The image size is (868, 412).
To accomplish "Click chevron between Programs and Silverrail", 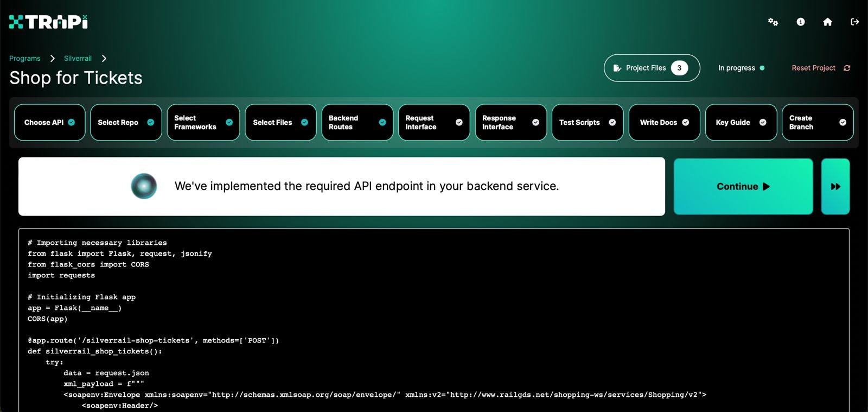I will click(52, 58).
